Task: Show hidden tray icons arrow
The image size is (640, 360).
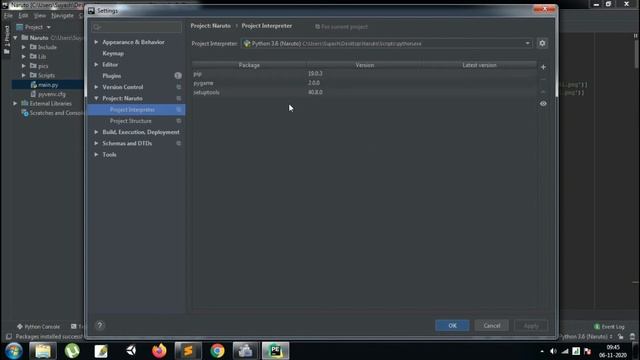Action: 542,351
